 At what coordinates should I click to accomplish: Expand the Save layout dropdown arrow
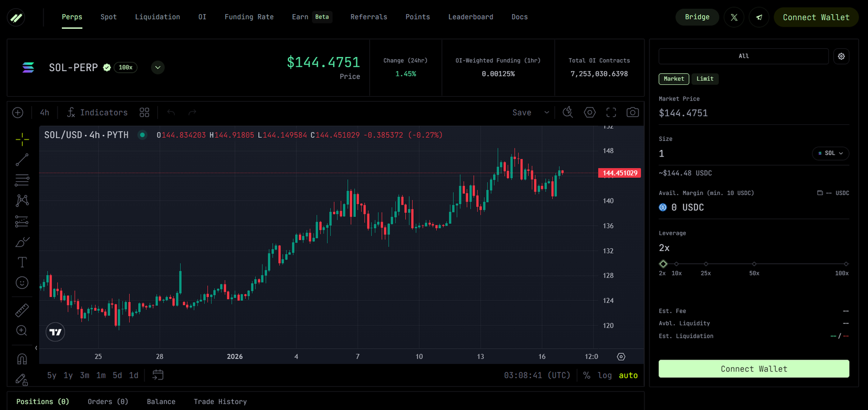[x=546, y=112]
